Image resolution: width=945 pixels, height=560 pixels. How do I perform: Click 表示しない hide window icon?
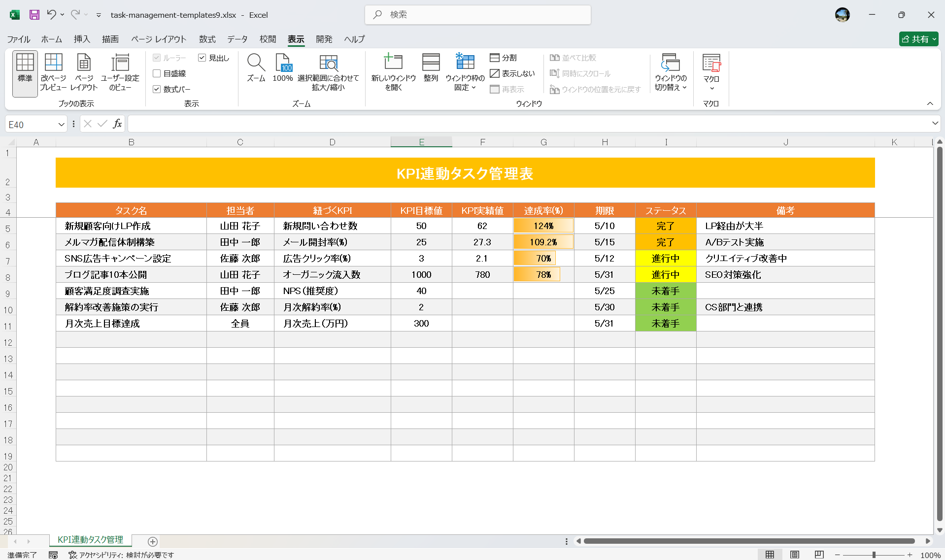point(512,73)
